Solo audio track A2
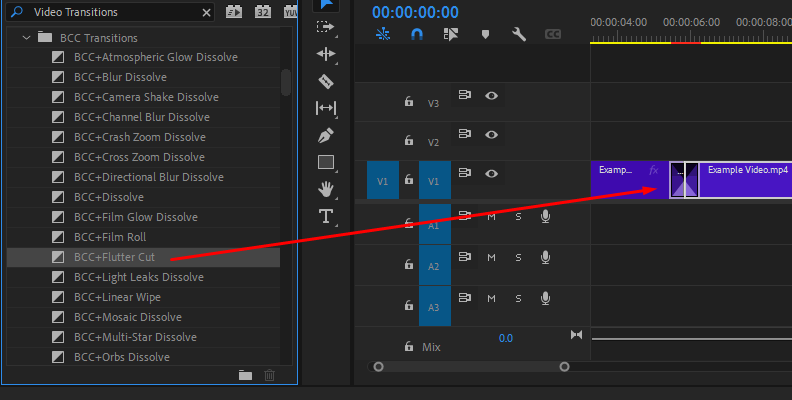Image resolution: width=792 pixels, height=400 pixels. click(518, 257)
